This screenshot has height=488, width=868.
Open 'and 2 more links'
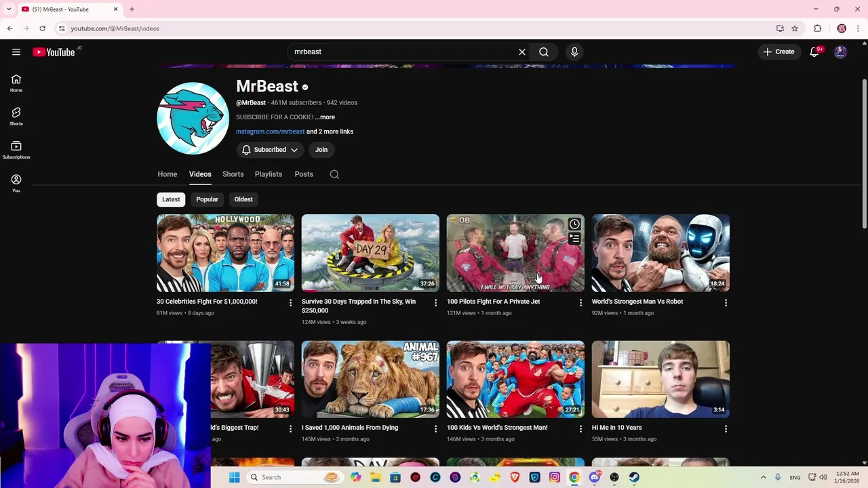(x=330, y=131)
